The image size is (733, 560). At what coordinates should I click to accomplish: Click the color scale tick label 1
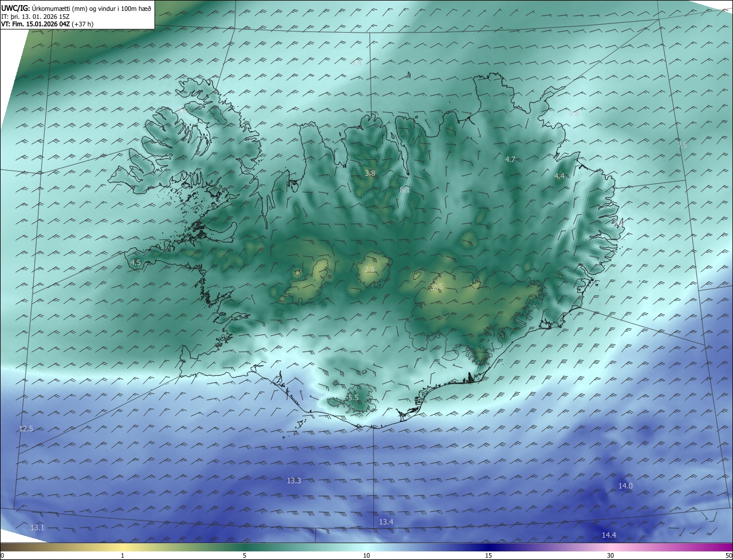tap(123, 555)
